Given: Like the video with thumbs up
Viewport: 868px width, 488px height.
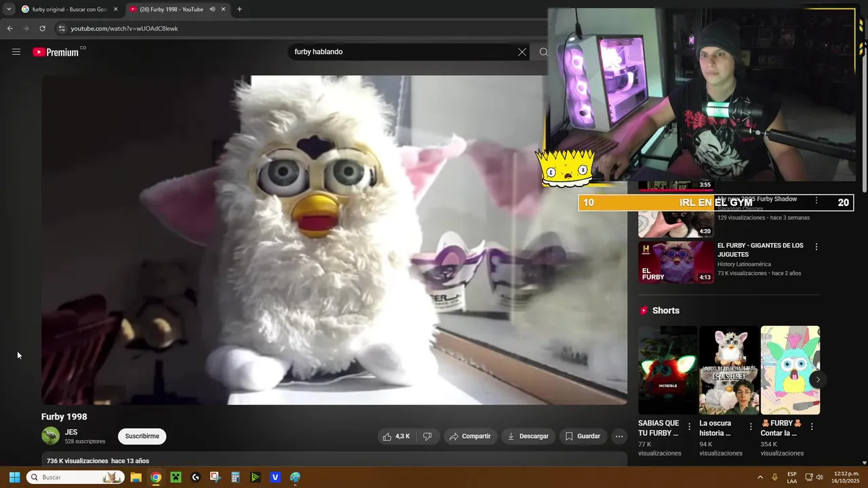Looking at the screenshot, I should click(396, 436).
